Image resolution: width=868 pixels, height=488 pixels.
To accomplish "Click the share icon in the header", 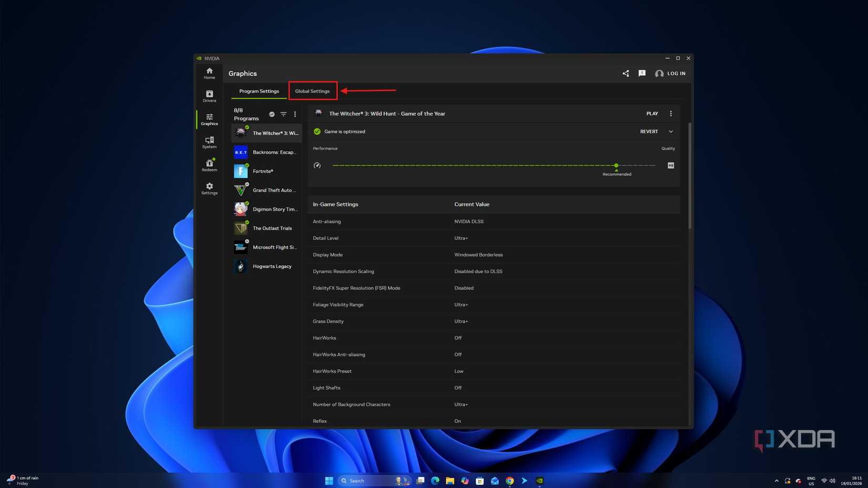I will tap(625, 73).
